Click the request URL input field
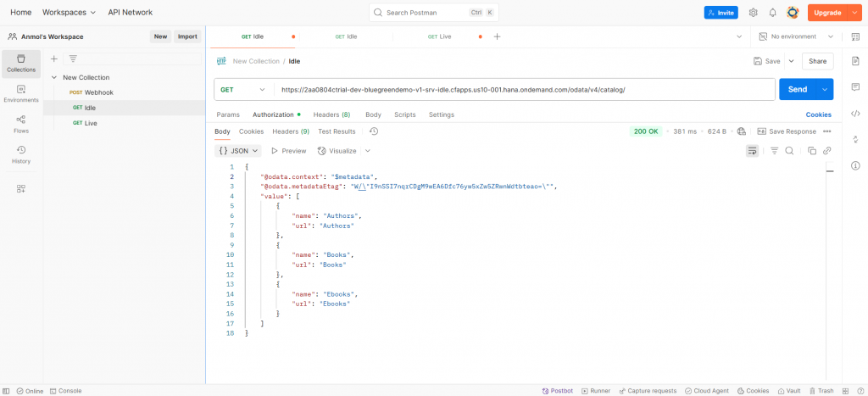The width and height of the screenshot is (868, 396). [x=524, y=89]
